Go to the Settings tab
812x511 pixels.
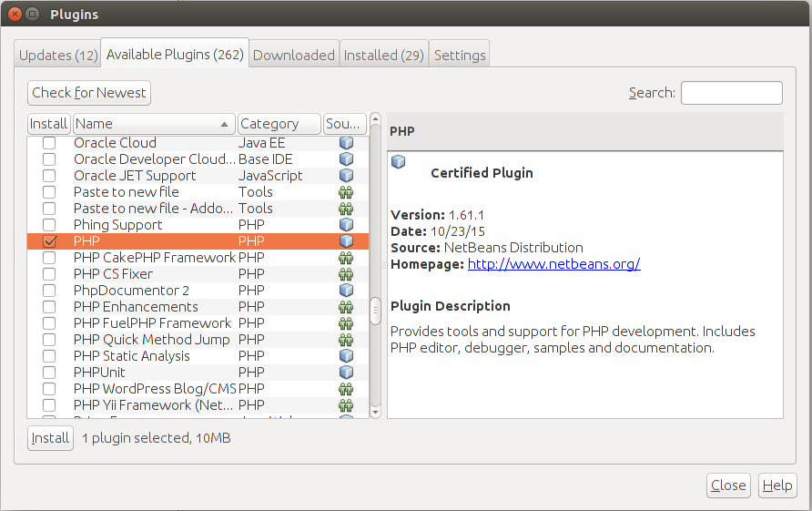[460, 55]
